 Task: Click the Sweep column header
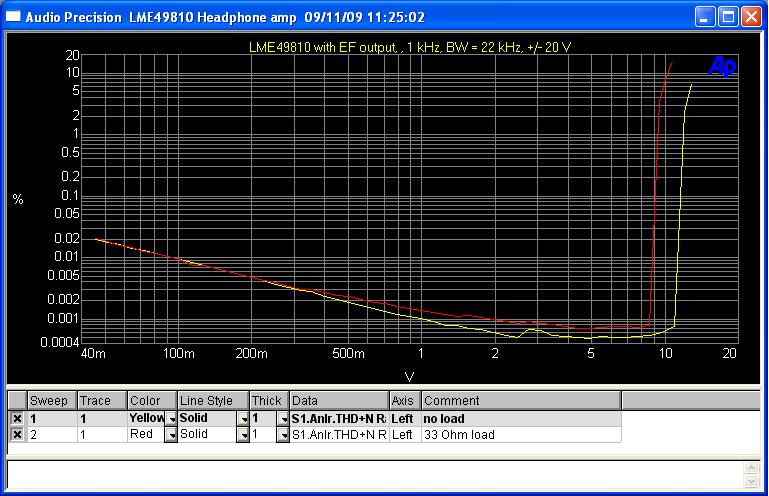pyautogui.click(x=52, y=400)
